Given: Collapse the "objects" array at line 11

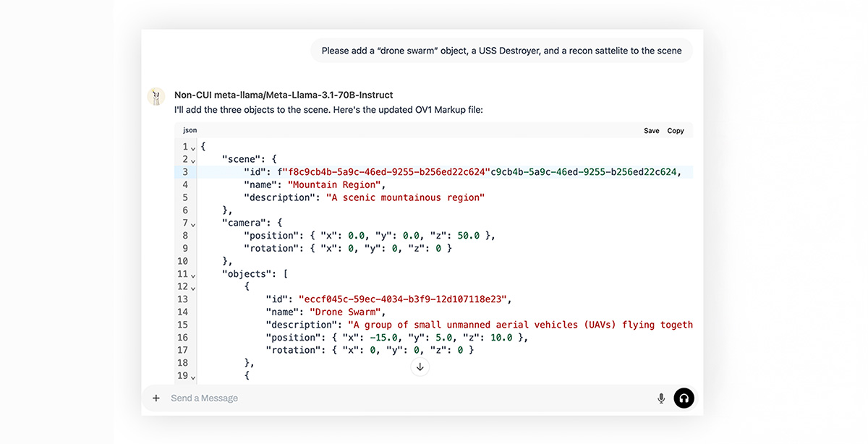Looking at the screenshot, I should 192,275.
